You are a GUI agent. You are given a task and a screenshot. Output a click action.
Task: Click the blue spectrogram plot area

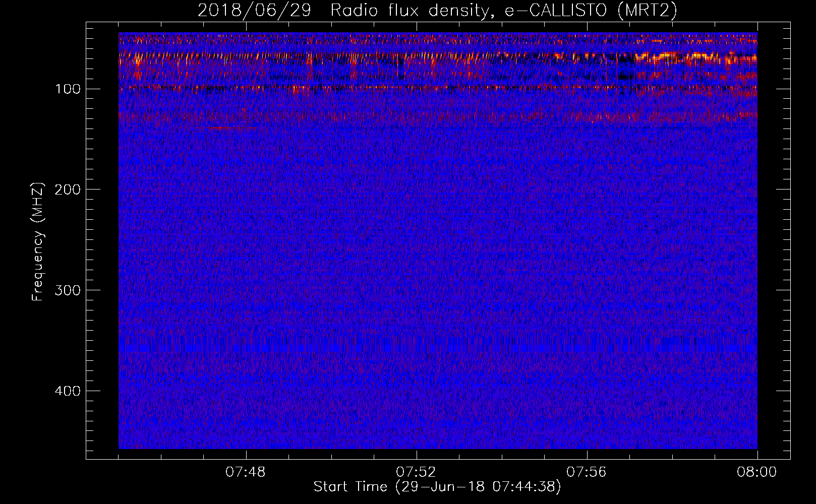pyautogui.click(x=438, y=240)
